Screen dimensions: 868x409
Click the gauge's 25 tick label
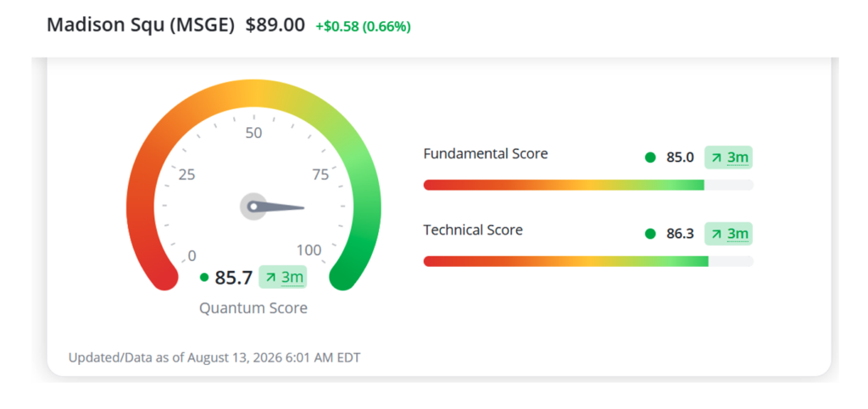[x=187, y=175]
